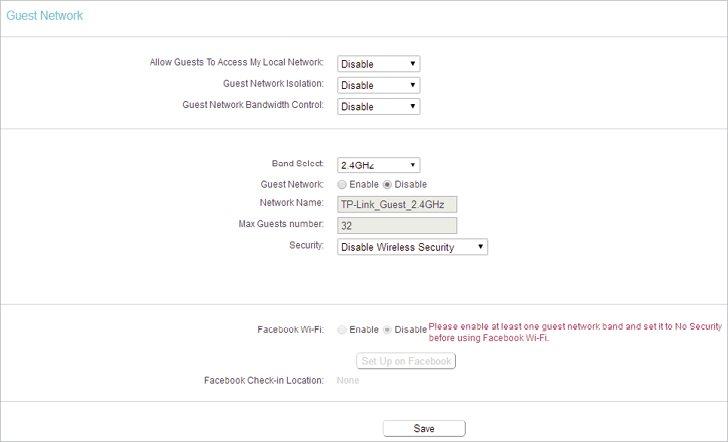
Task: Open Allow Guests To Access My Local Network dropdown
Action: [378, 64]
